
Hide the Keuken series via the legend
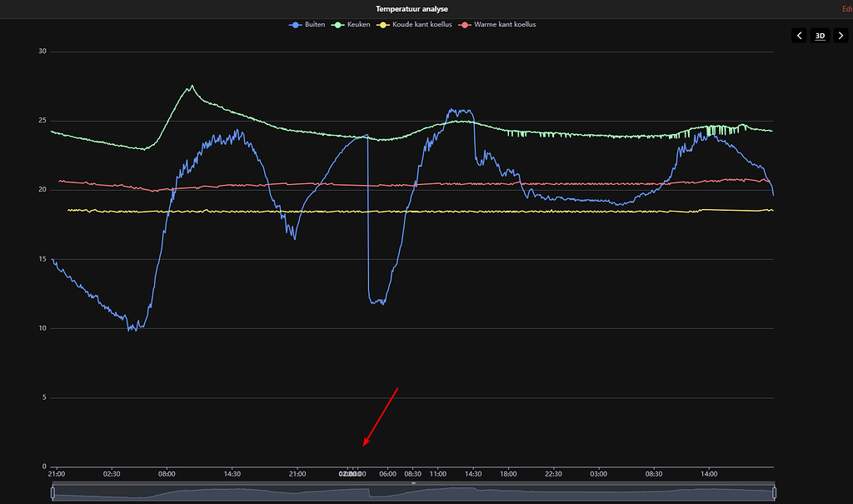[x=353, y=25]
